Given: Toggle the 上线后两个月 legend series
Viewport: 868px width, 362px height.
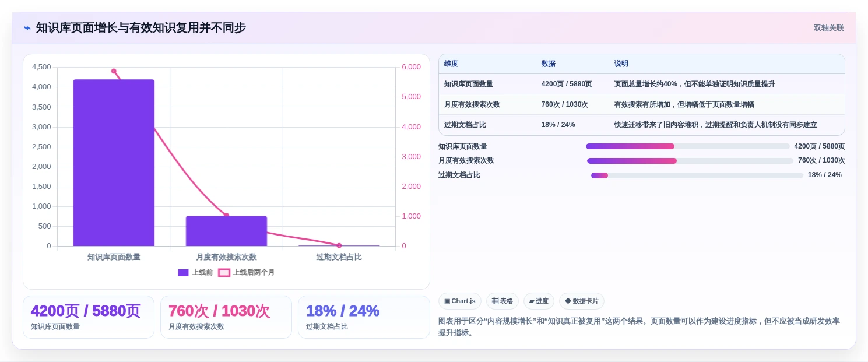Looking at the screenshot, I should pos(246,272).
